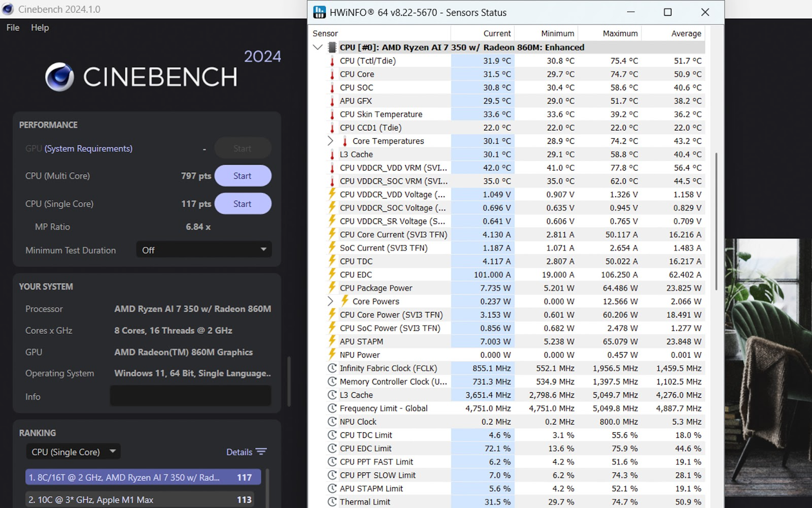Open the System Requirements link for GPU
Viewport: 812px width, 508px height.
[x=88, y=148]
